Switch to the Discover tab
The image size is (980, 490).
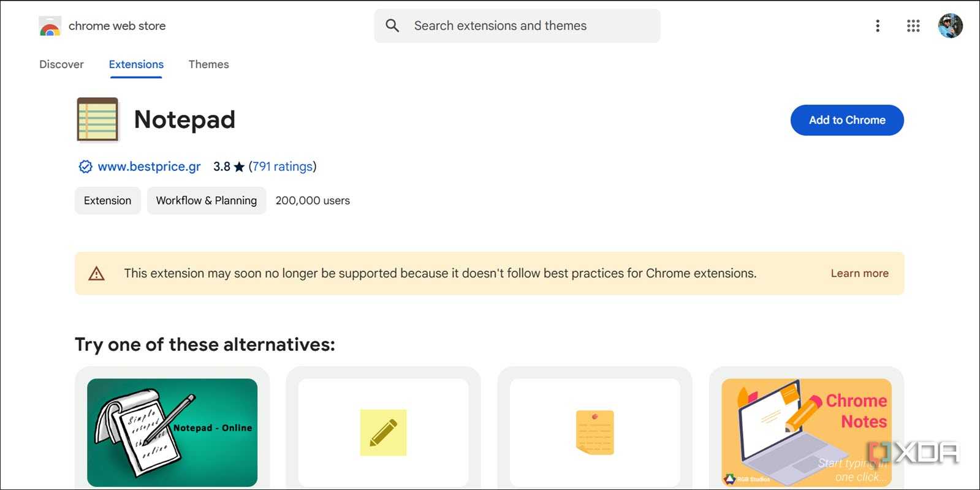(x=61, y=64)
